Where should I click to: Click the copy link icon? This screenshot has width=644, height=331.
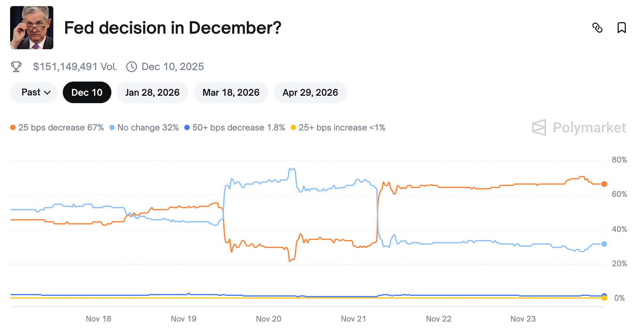[x=597, y=28]
